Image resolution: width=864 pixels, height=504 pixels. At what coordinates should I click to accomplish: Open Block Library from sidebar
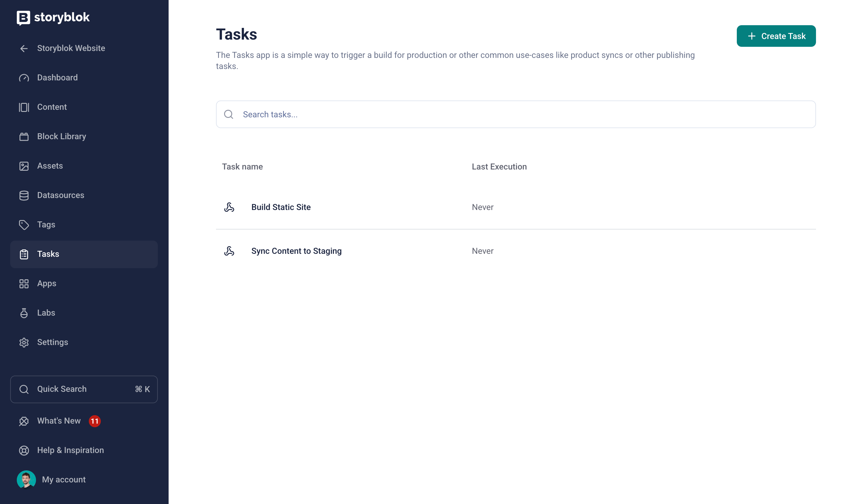[84, 137]
